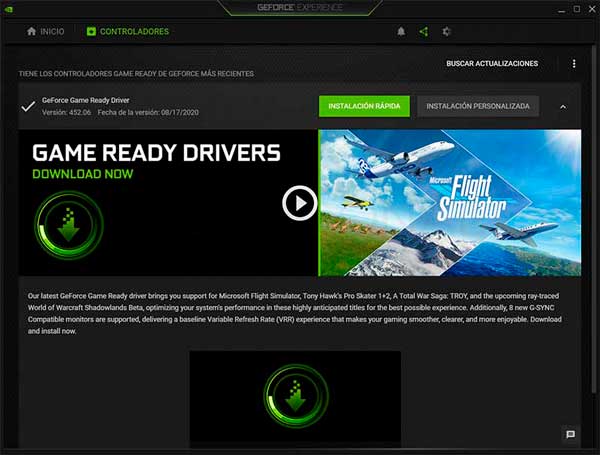The height and width of the screenshot is (455, 600).
Task: Click the feedback chat icon
Action: pyautogui.click(x=570, y=434)
